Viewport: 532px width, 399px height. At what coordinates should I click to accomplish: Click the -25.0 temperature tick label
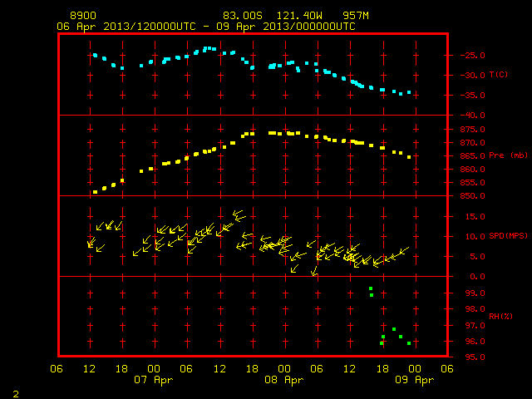(x=472, y=56)
